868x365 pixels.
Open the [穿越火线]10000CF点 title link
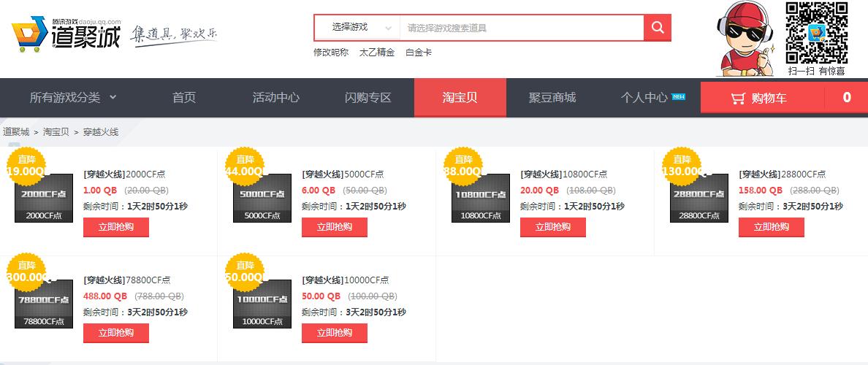pyautogui.click(x=346, y=280)
